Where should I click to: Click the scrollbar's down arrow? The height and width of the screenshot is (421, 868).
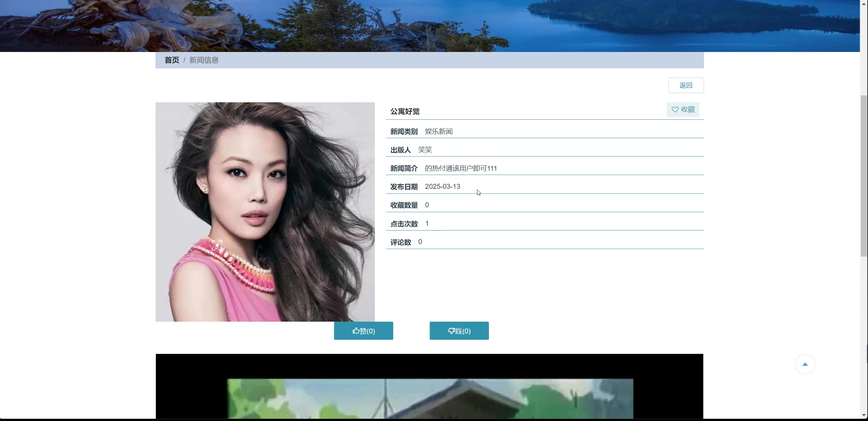tap(864, 415)
